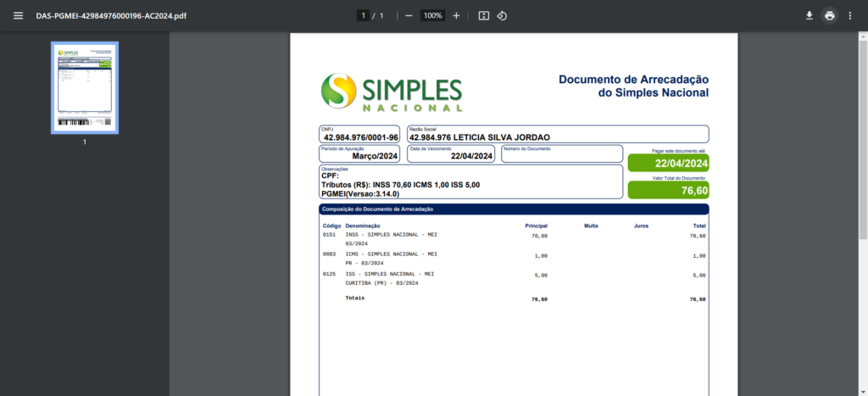Click the 100% zoom level field
Screen dimensions: 868x396
(x=432, y=15)
